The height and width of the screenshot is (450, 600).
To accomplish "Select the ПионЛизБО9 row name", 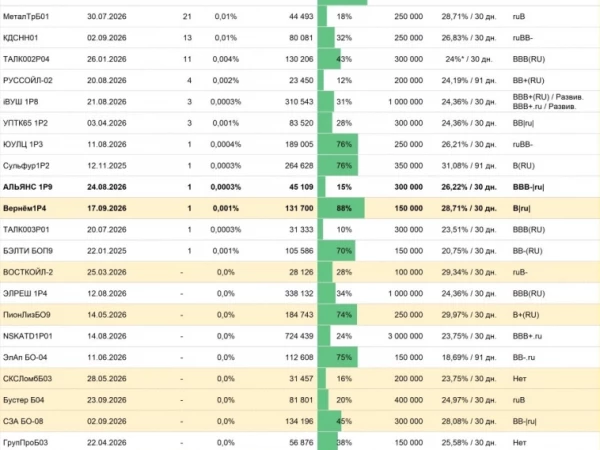I will [26, 315].
